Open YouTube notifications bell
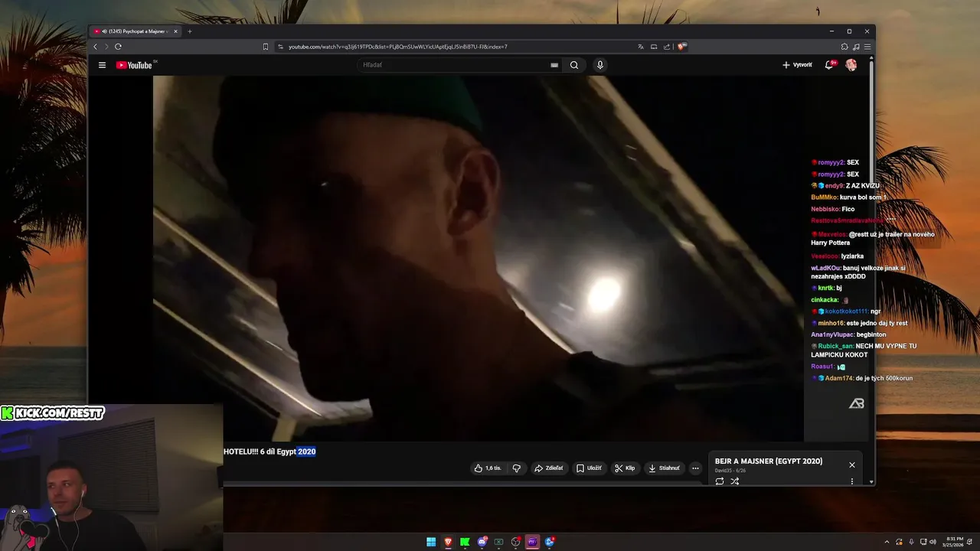980x551 pixels. pyautogui.click(x=828, y=65)
